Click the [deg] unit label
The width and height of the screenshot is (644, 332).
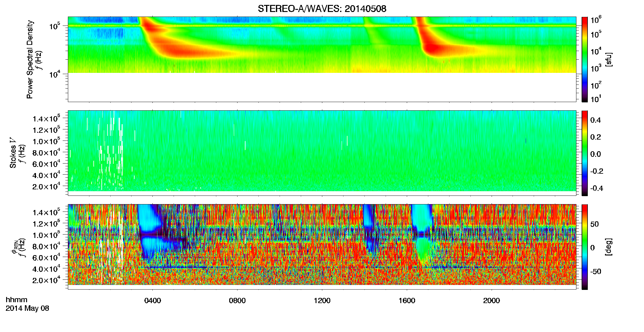[609, 247]
